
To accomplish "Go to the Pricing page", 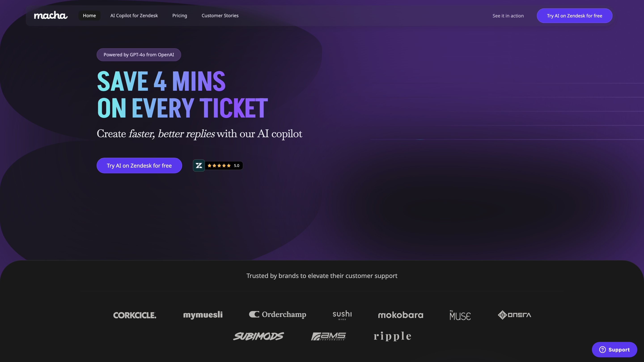I will tap(180, 15).
